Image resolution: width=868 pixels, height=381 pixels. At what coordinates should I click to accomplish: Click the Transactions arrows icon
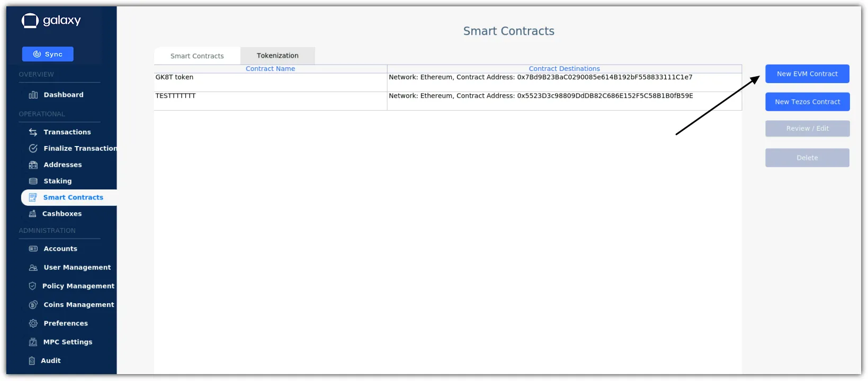tap(33, 132)
